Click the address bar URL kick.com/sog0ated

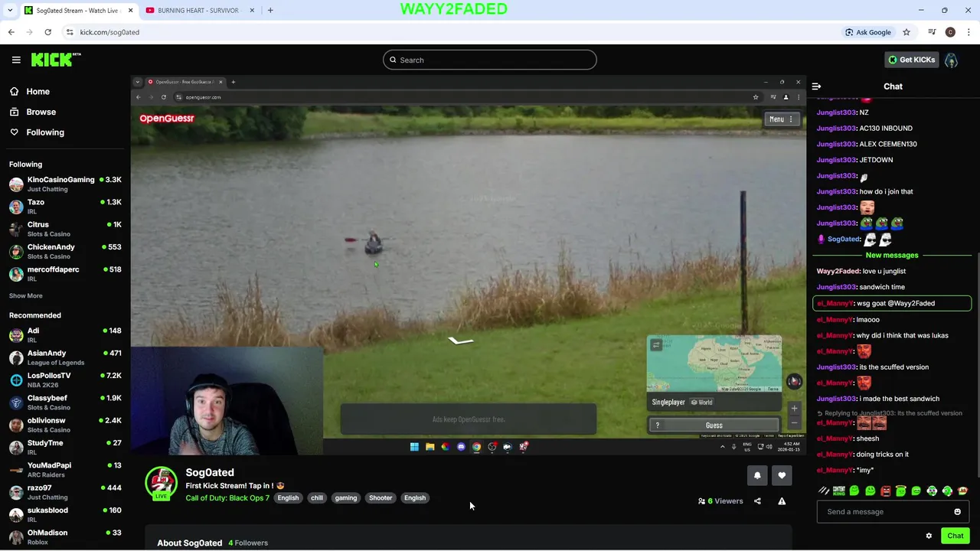[109, 32]
